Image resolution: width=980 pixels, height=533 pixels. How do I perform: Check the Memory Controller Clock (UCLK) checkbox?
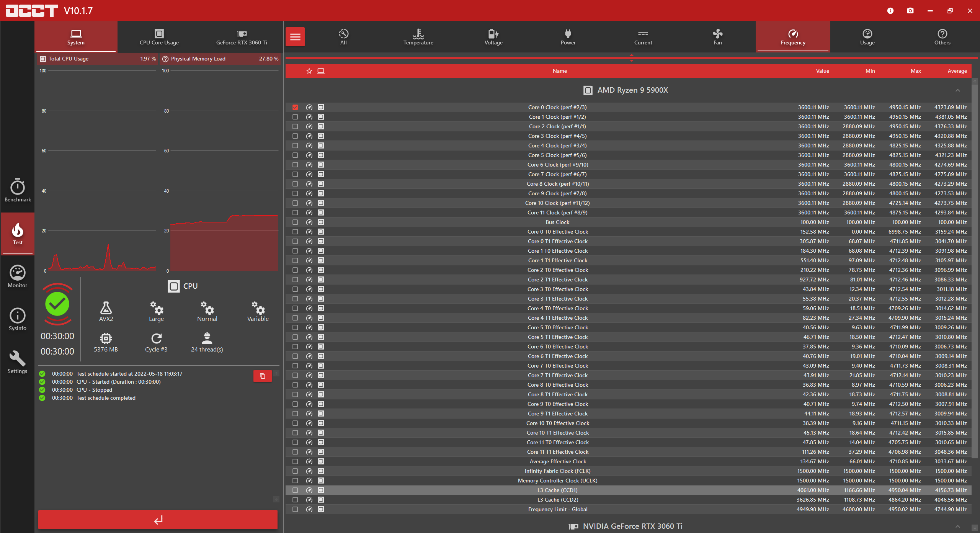click(295, 481)
